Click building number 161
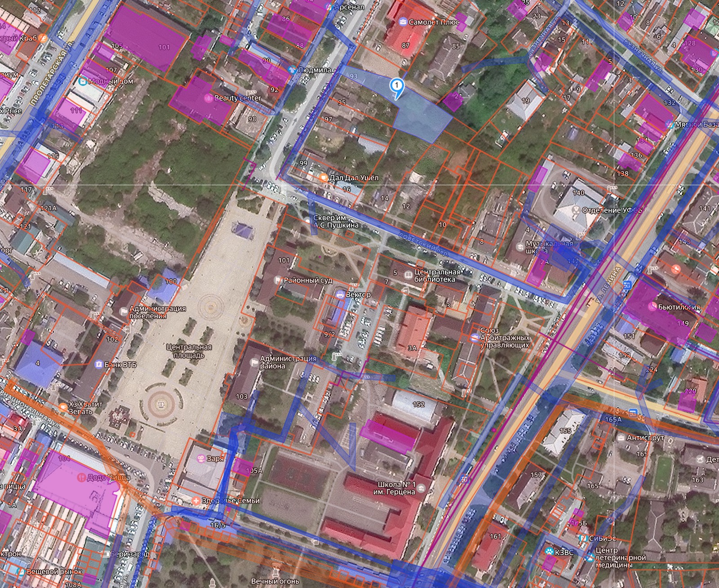Screen dimensions: 719x588 pos(495,536)
